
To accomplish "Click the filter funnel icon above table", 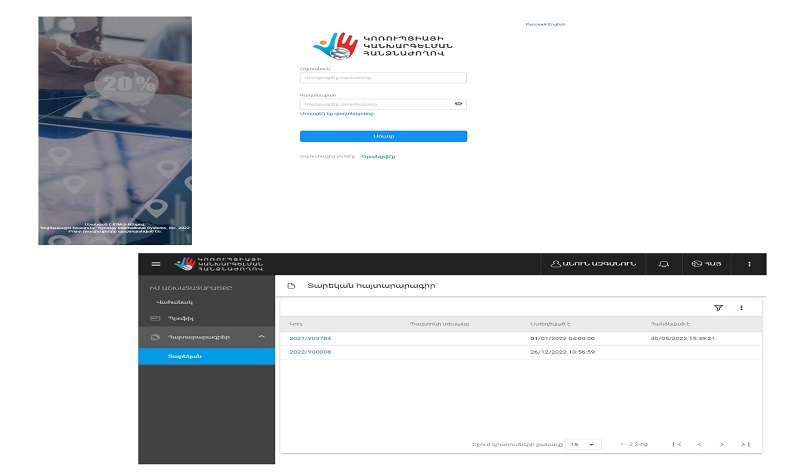I will coord(718,308).
